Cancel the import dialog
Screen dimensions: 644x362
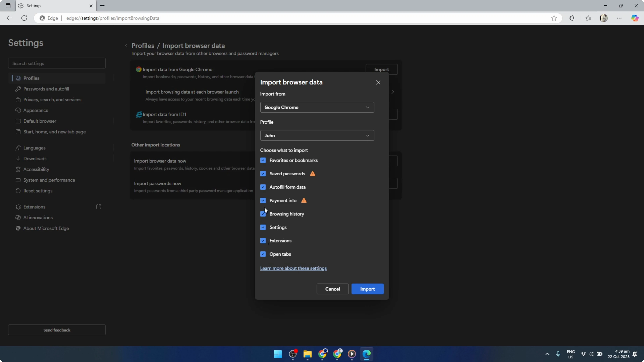point(332,289)
